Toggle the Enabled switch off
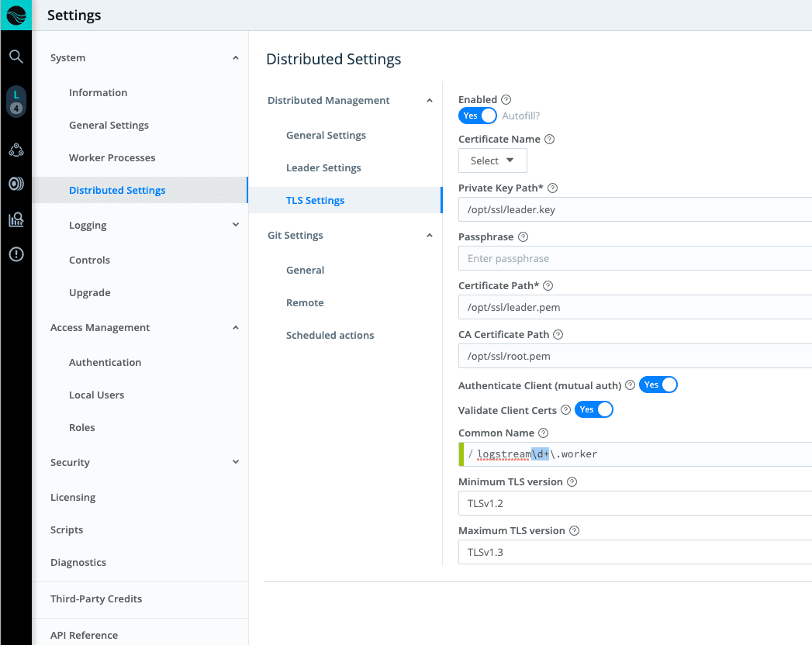The height and width of the screenshot is (645, 812). click(478, 116)
